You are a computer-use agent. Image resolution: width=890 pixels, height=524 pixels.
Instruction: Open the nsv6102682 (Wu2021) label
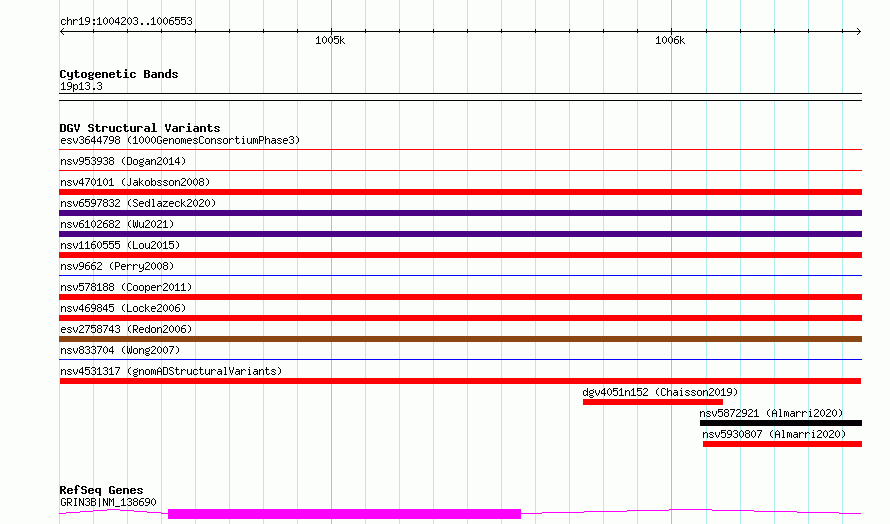(117, 224)
